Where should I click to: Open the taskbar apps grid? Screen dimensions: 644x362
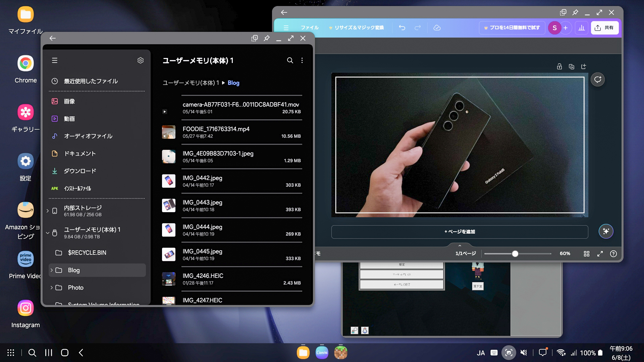tap(11, 353)
